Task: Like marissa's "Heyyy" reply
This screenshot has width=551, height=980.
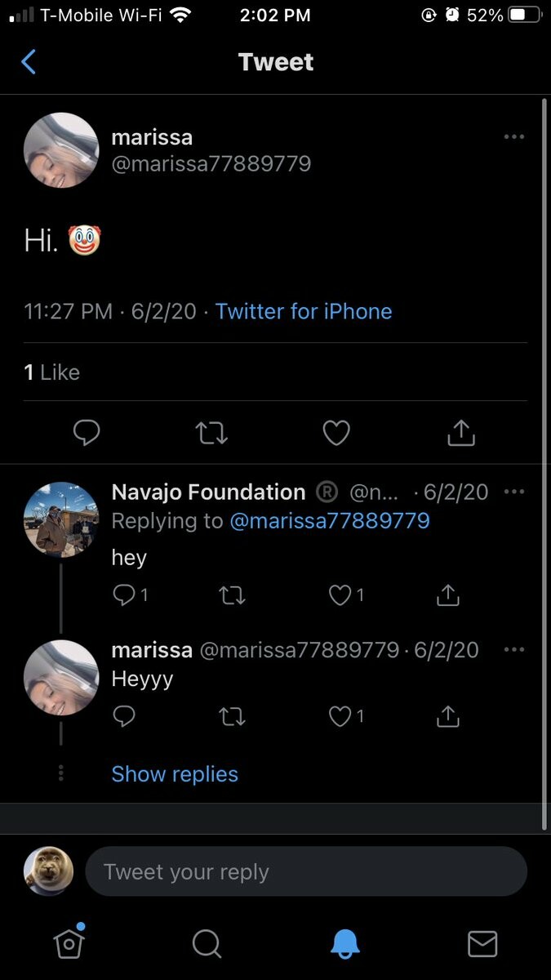Action: [340, 716]
